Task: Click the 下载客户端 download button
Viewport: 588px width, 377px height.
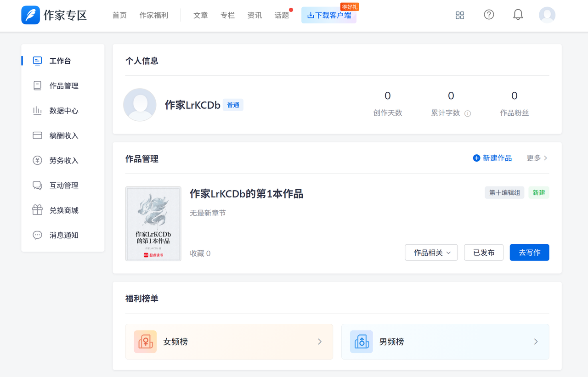Action: pos(329,15)
